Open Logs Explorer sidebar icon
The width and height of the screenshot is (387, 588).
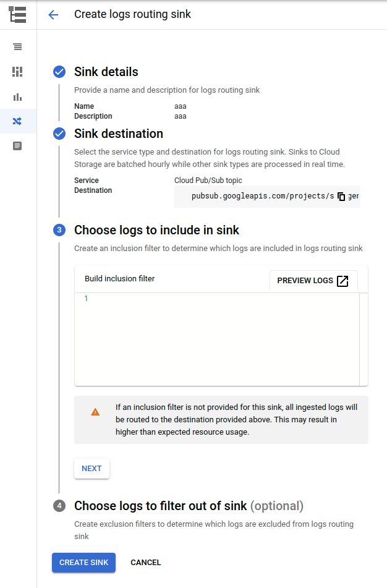click(18, 47)
